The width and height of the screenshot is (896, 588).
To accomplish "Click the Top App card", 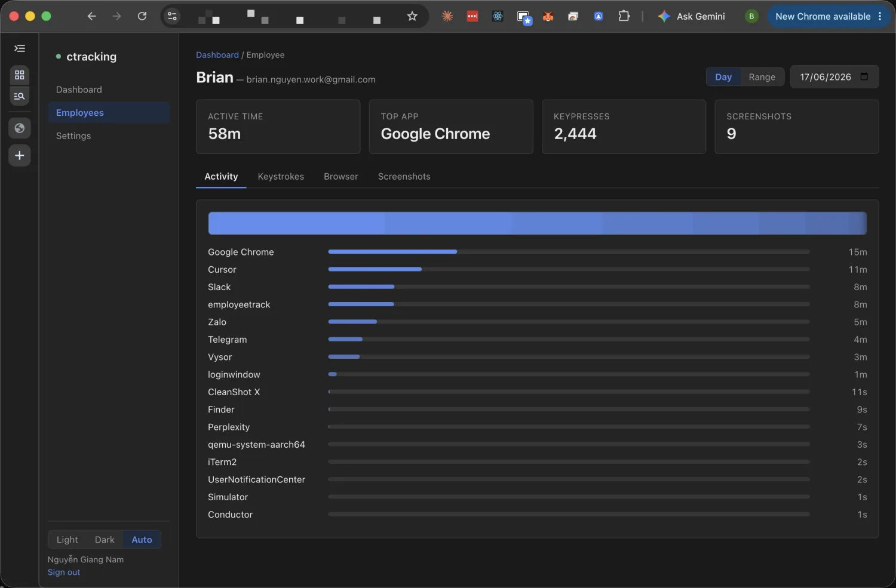I will tap(451, 127).
